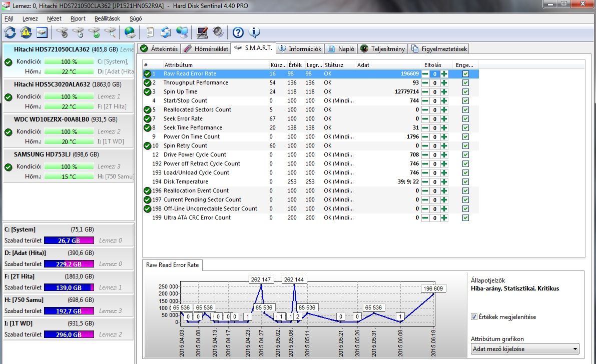Switch to the Napló tab
Image resolution: width=596 pixels, height=364 pixels.
tap(341, 48)
